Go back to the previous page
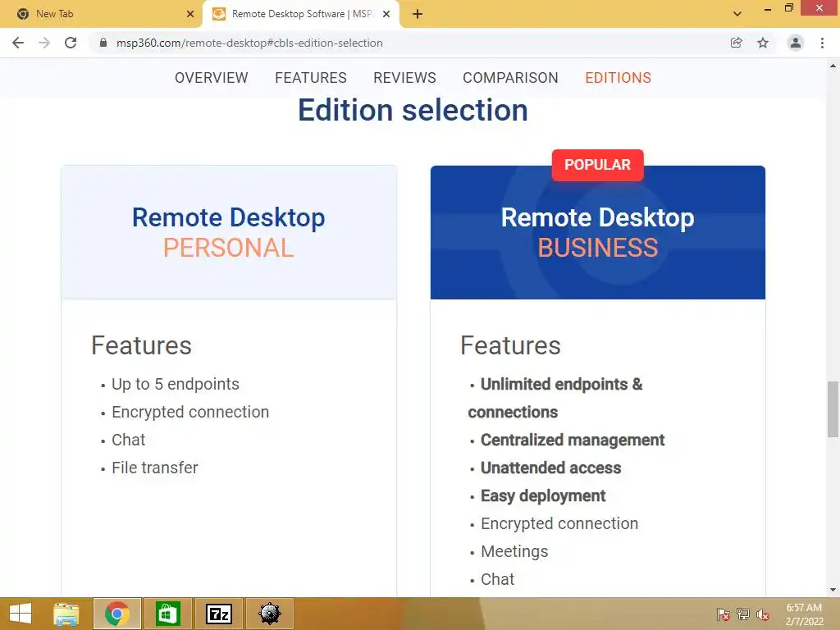The height and width of the screenshot is (630, 840). tap(18, 43)
